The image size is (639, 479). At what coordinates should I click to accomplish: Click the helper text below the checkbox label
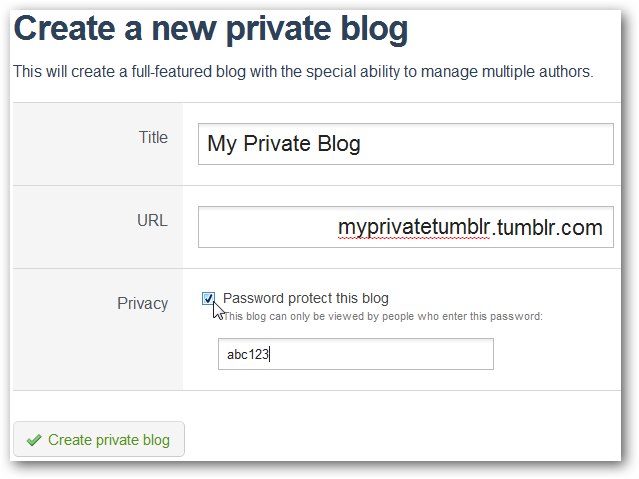(382, 316)
